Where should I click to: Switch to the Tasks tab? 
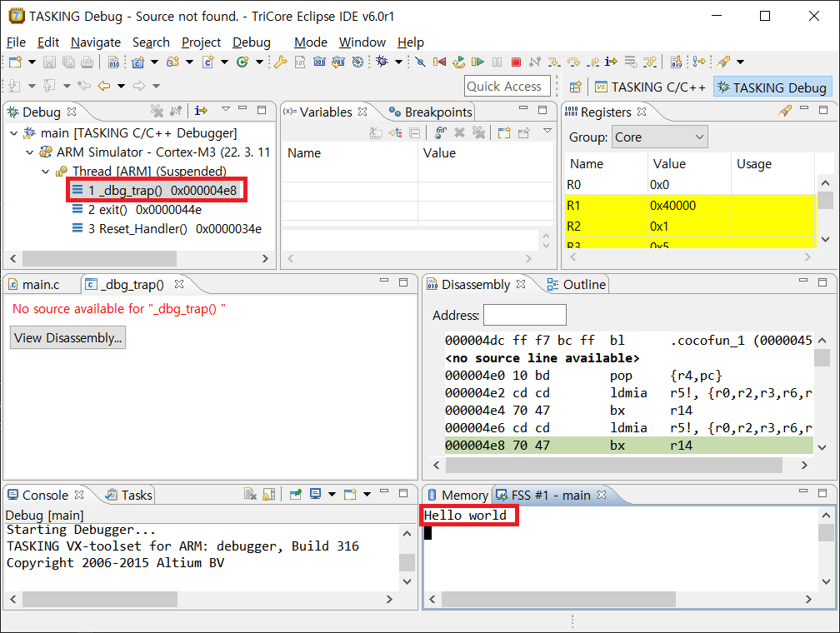coord(129,496)
